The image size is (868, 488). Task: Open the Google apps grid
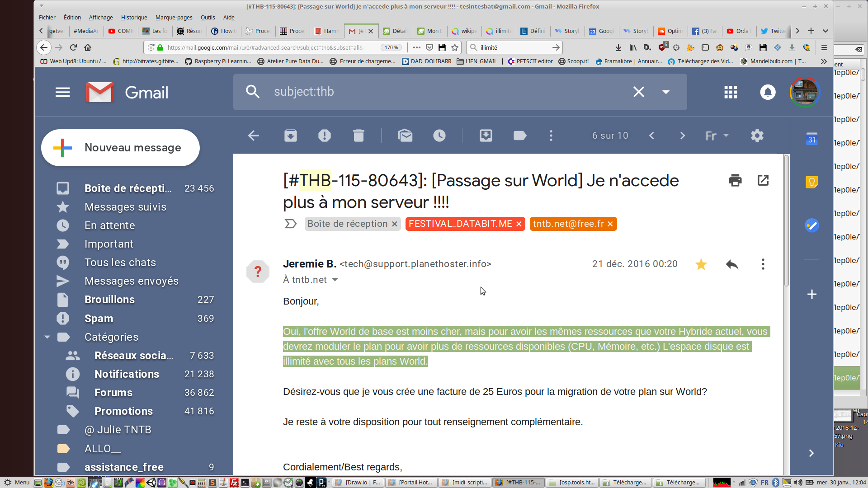pos(731,92)
